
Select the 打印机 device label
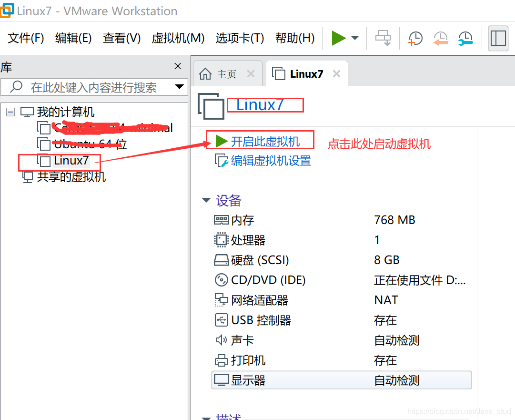pyautogui.click(x=248, y=360)
